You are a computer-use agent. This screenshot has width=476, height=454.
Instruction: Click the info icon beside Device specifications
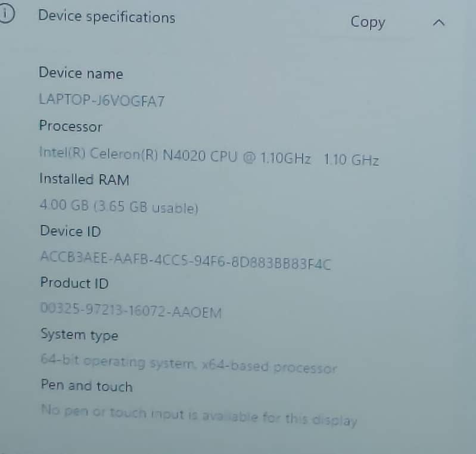[6, 14]
